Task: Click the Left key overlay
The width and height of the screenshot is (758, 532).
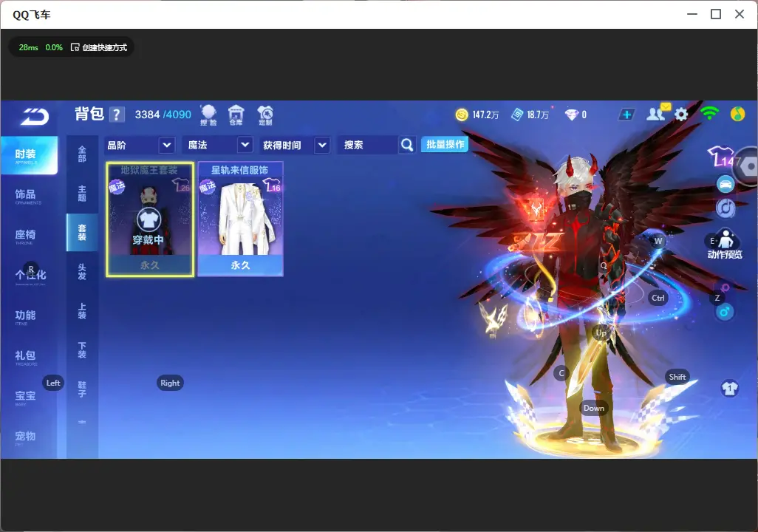Action: [x=53, y=383]
